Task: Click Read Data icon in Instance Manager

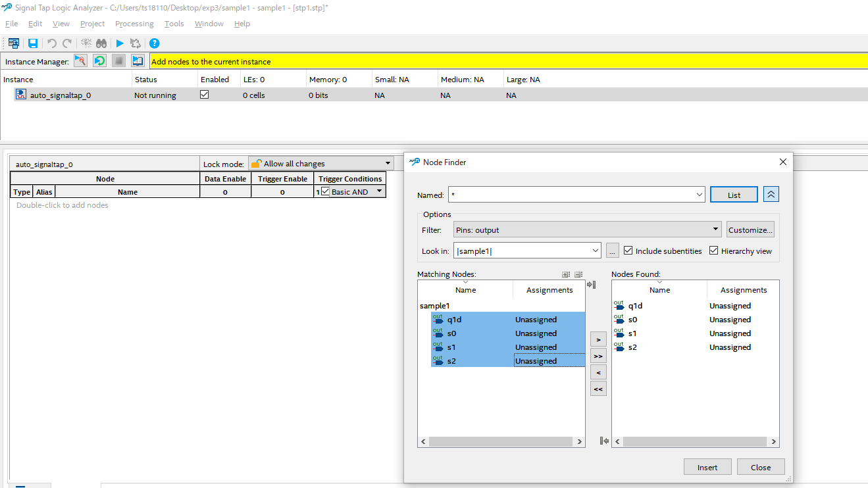Action: (138, 61)
